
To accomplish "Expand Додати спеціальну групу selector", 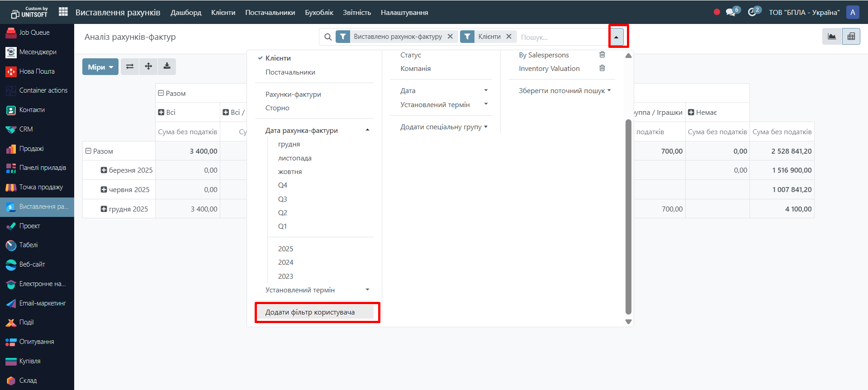I will (443, 127).
